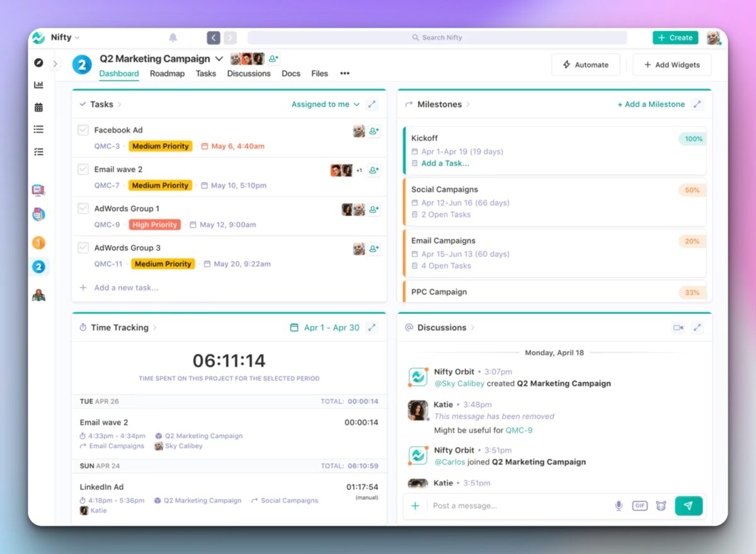The image size is (756, 554).
Task: Expand the Q2 Marketing Campaign project dropdown
Action: pos(219,59)
